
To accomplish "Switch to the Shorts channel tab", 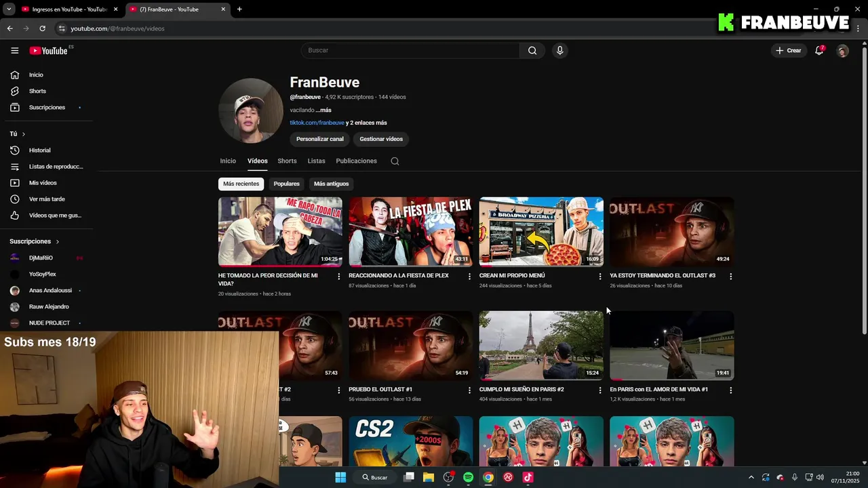I will point(287,161).
